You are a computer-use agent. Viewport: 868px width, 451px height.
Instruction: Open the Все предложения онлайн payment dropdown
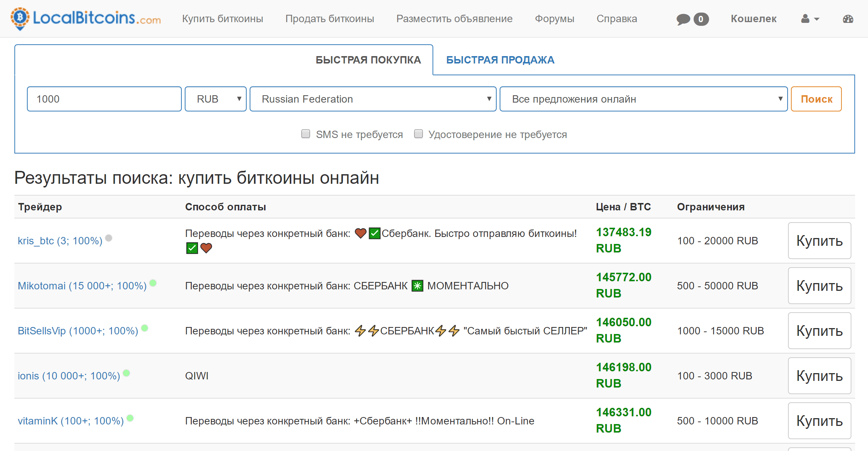[x=643, y=99]
